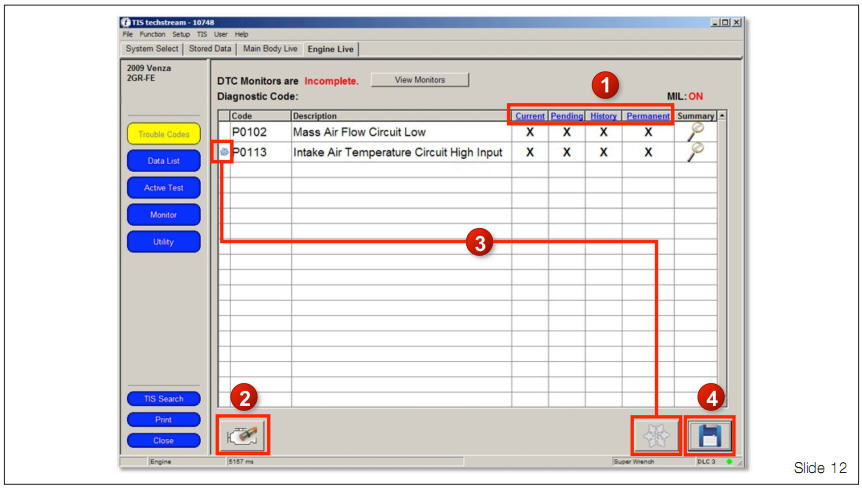The image size is (862, 491).
Task: Click the freeze frame snowflake button
Action: (x=656, y=435)
